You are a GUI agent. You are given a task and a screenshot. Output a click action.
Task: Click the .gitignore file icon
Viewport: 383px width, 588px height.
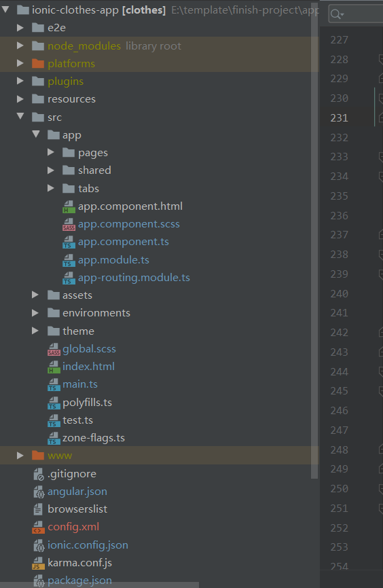tap(39, 474)
